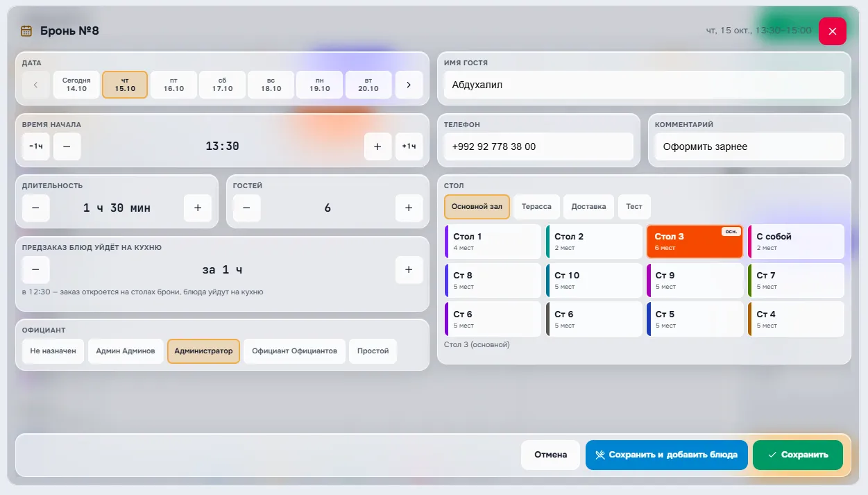This screenshot has width=868, height=495.
Task: Click the green Сохранить button
Action: click(x=797, y=455)
